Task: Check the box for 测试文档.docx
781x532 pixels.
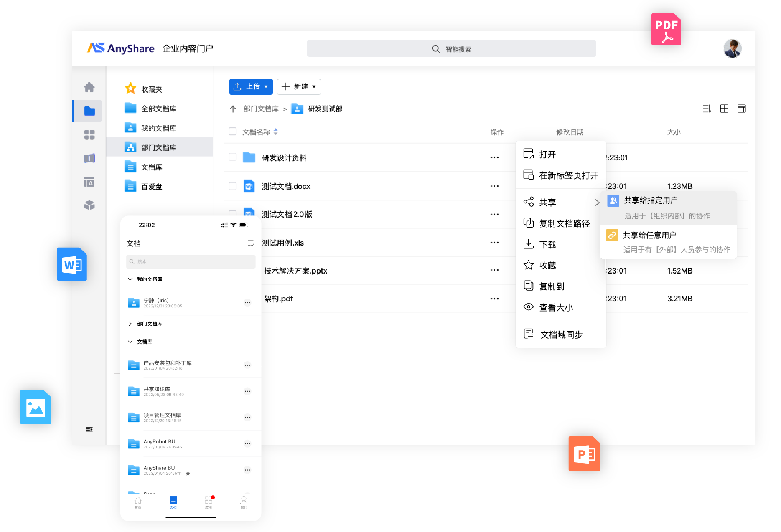Action: tap(232, 186)
